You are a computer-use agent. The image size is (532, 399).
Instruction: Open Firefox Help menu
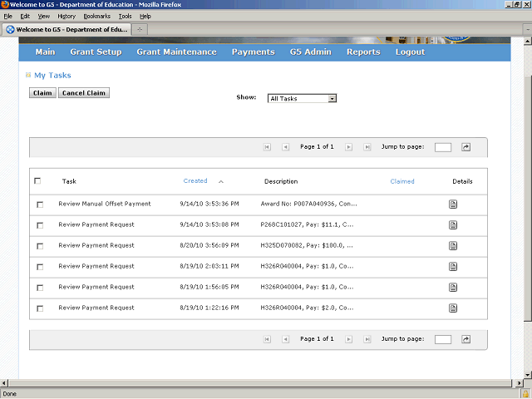(145, 16)
